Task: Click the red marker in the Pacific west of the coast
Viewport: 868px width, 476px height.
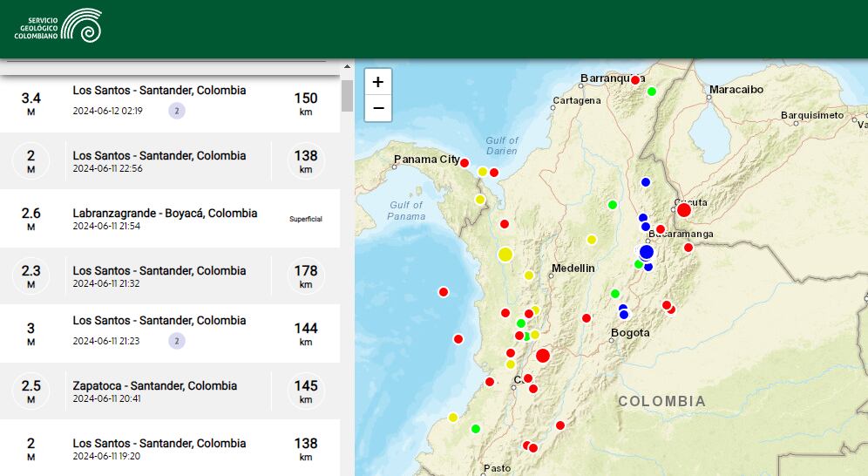Action: [x=444, y=292]
